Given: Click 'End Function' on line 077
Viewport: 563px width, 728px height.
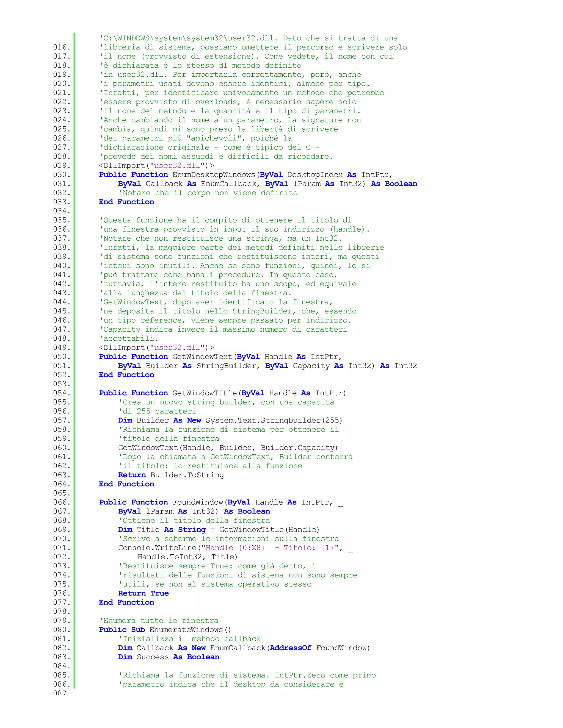Looking at the screenshot, I should (x=126, y=602).
